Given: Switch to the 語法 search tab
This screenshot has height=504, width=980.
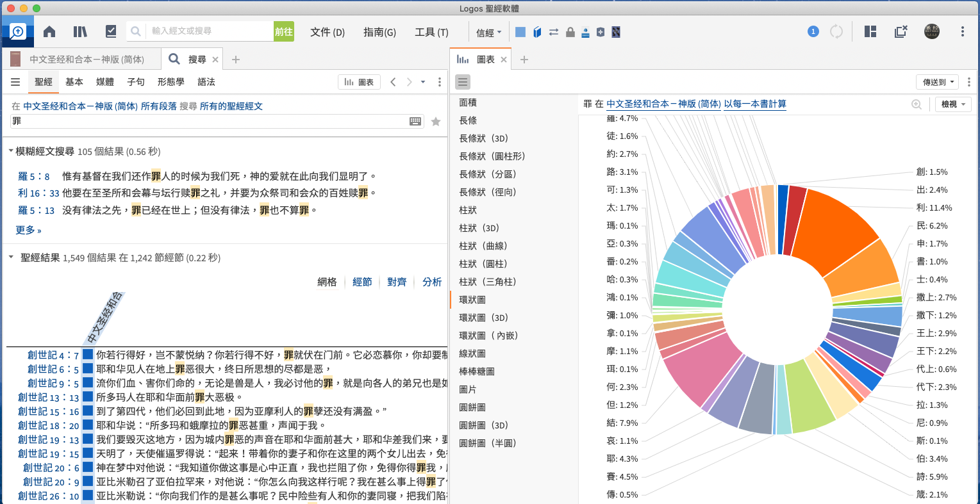Looking at the screenshot, I should coord(206,82).
